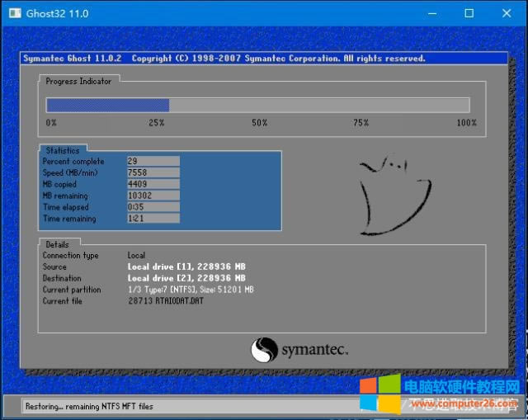Click the Time elapsed label
The height and width of the screenshot is (420, 528).
(x=66, y=207)
